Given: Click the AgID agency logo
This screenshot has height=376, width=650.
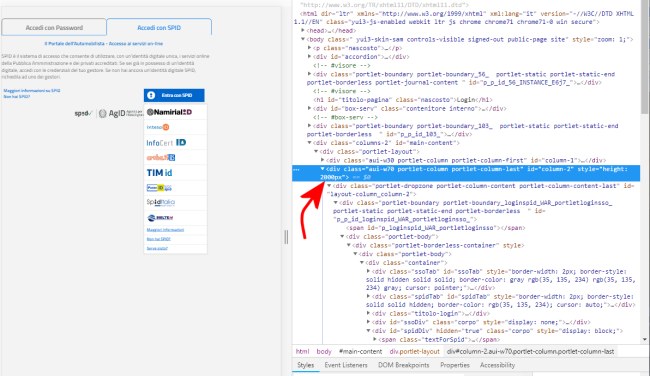Looking at the screenshot, I should (121, 113).
